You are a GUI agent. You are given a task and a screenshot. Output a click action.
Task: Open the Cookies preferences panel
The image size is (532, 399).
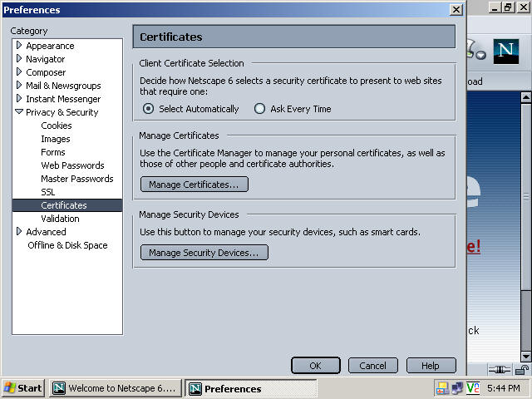57,126
